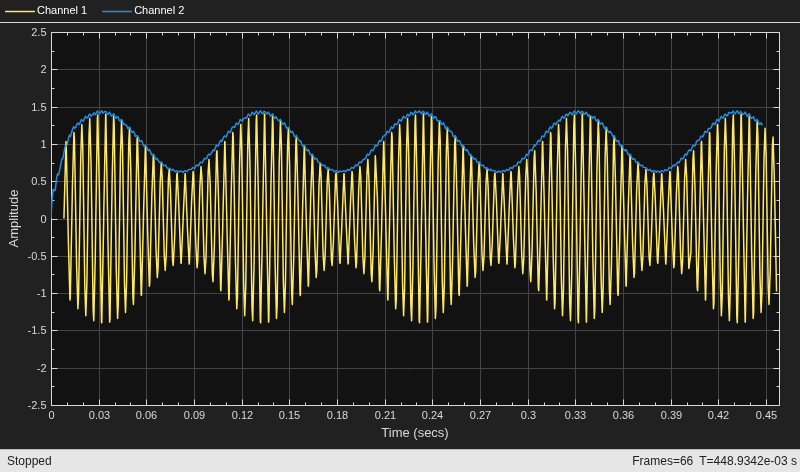Click the 0 amplitude tick label
Image resolution: width=800 pixels, height=472 pixels.
coord(43,219)
